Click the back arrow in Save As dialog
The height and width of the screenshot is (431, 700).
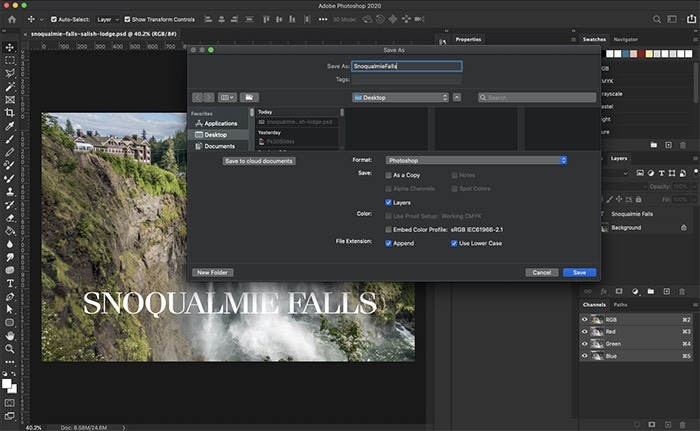click(x=197, y=97)
